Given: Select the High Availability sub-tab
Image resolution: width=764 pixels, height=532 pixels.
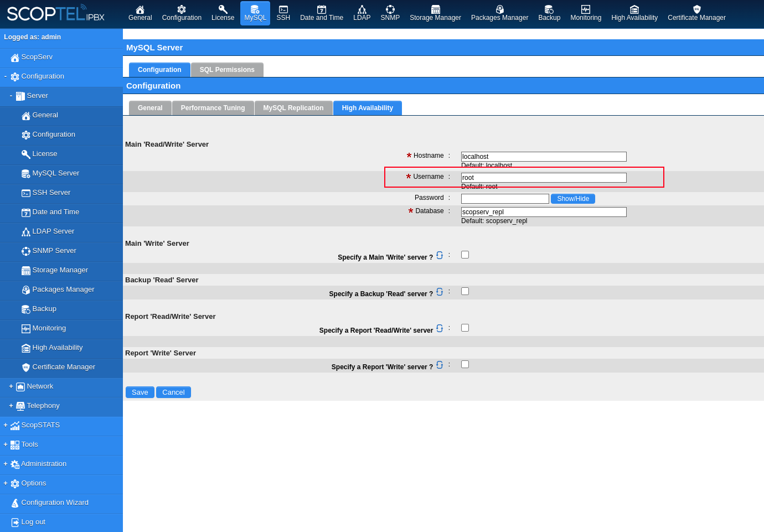Looking at the screenshot, I should point(368,108).
